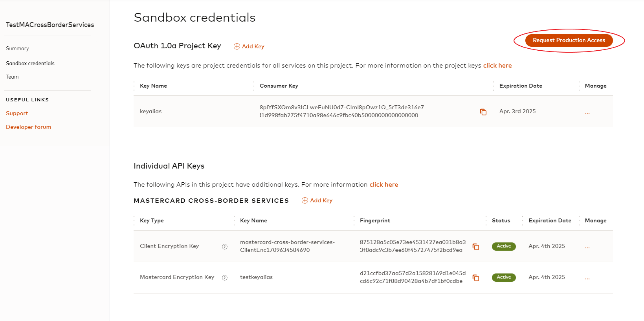Open manage menu for keyalias row
The image size is (644, 321).
tap(587, 112)
